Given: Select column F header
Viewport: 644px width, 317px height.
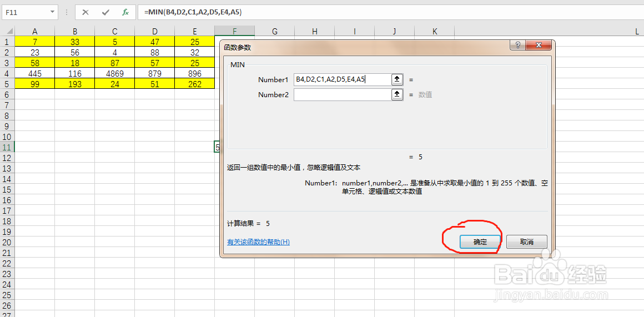Looking at the screenshot, I should point(234,31).
